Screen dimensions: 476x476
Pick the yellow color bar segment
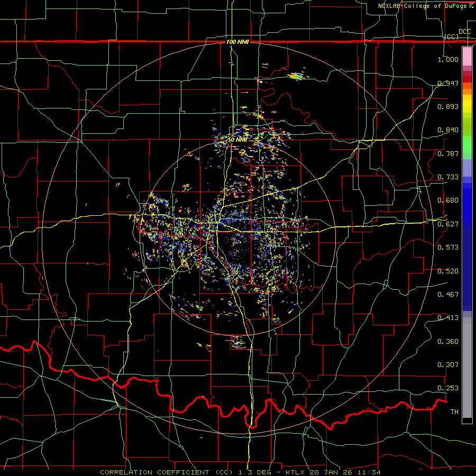tap(467, 104)
